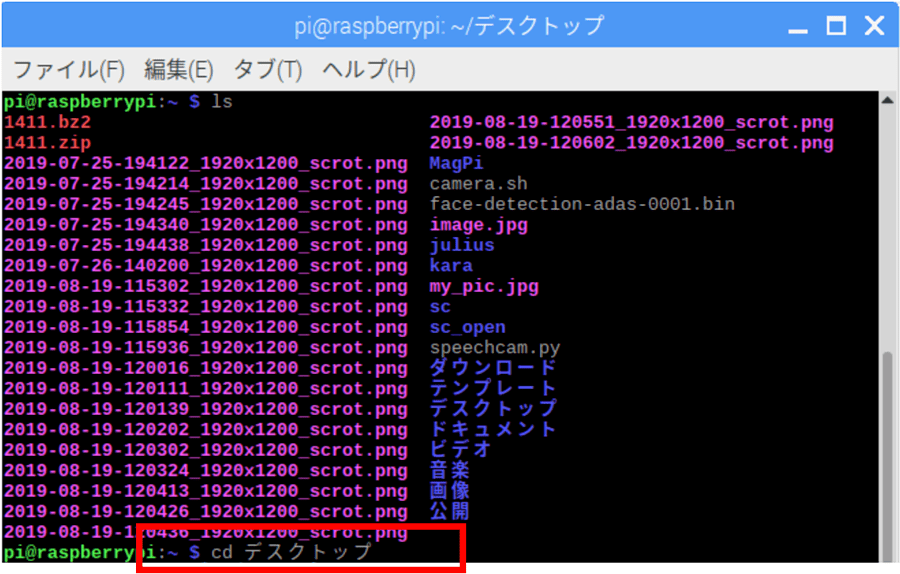Click the julius directory name
This screenshot has width=900, height=574.
click(x=462, y=246)
